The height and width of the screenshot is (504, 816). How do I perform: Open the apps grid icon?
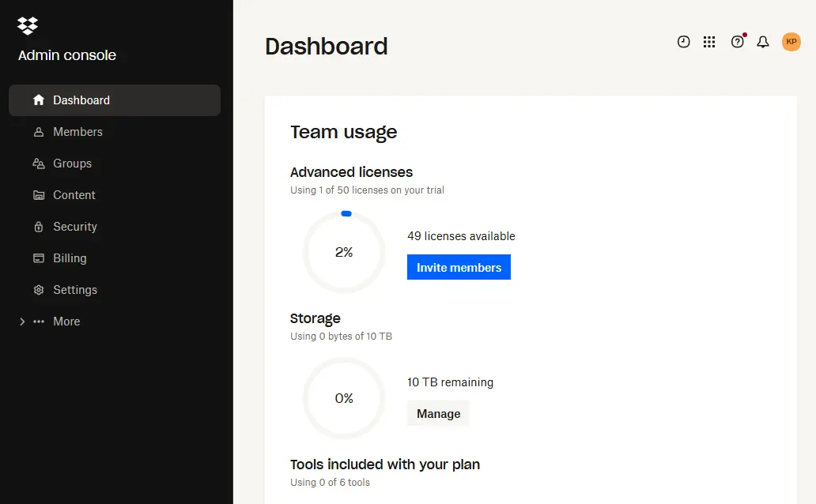[709, 42]
